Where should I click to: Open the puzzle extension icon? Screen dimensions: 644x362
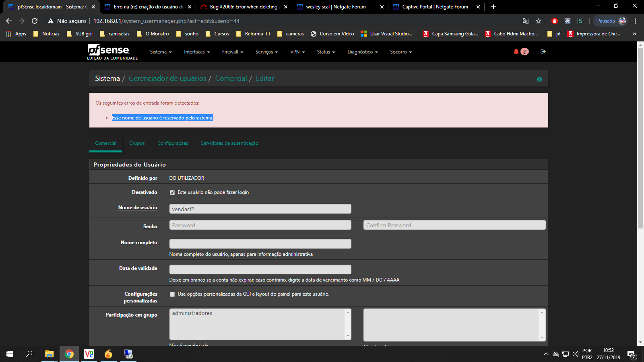[x=568, y=21]
